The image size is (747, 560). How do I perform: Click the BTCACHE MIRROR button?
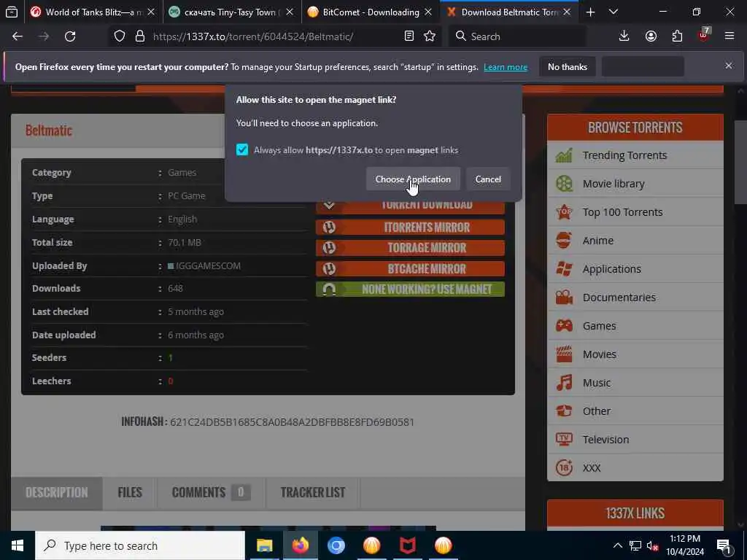[x=410, y=268]
